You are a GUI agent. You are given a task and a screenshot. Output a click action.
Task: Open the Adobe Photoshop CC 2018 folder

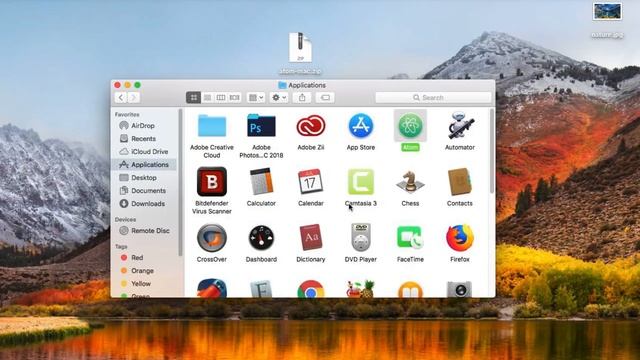click(x=261, y=126)
